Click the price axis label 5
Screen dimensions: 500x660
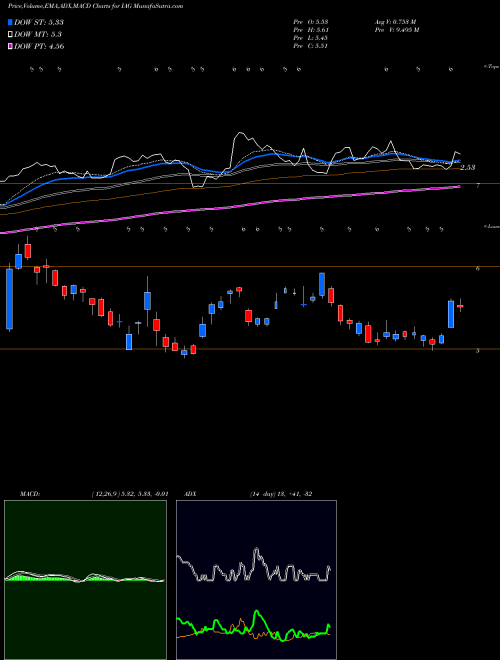tap(478, 350)
